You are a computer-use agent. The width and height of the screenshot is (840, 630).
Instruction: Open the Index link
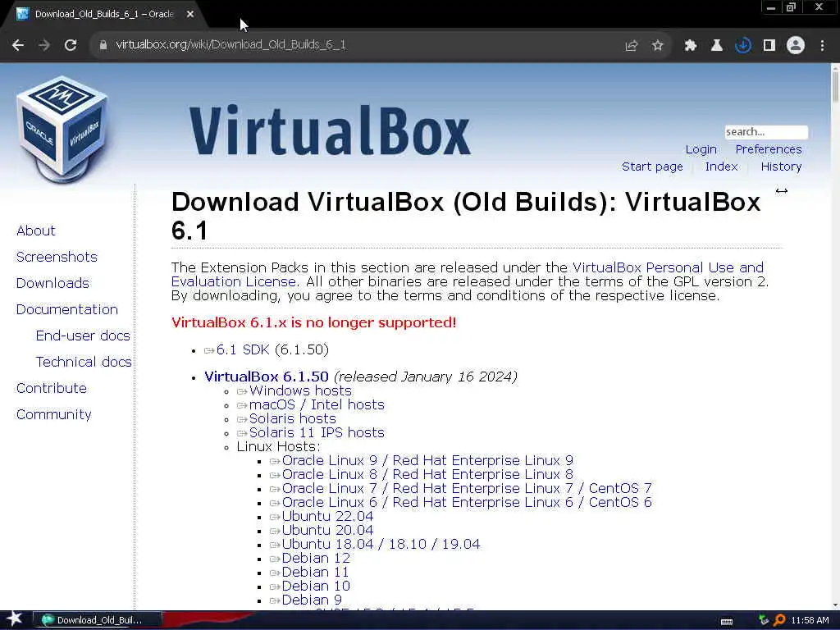click(x=721, y=167)
